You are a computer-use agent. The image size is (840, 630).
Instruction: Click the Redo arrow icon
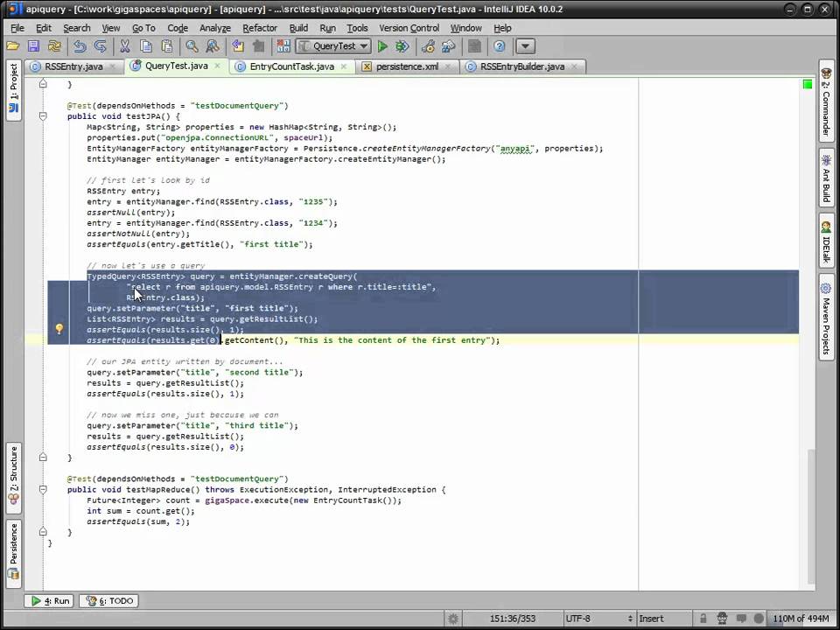(x=100, y=46)
